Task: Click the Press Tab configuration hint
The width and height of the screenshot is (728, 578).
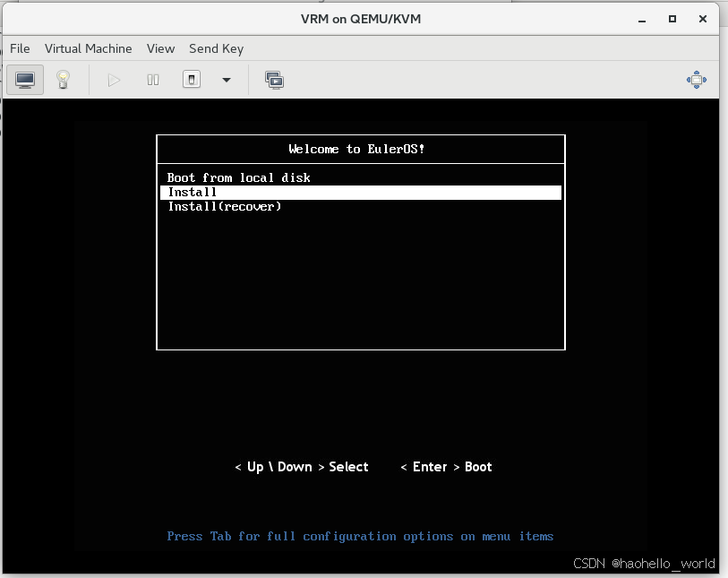Action: tap(360, 537)
